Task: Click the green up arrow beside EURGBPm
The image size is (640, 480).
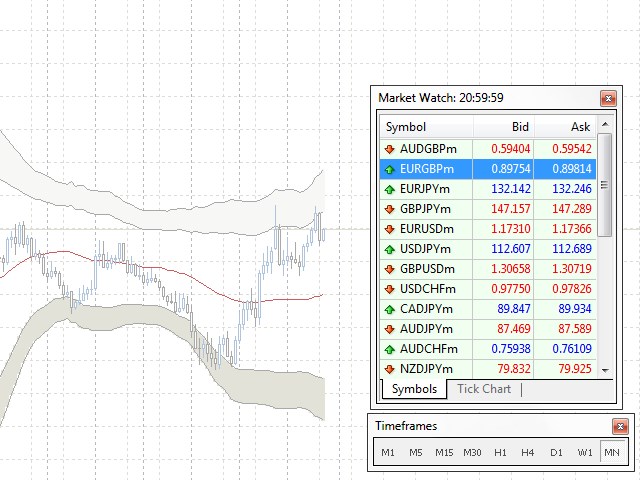Action: [389, 169]
